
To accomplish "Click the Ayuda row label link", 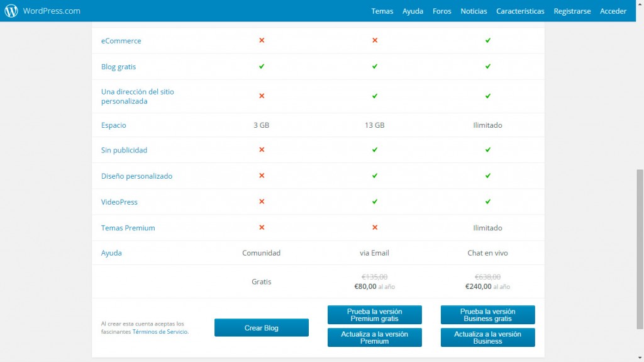I will point(111,253).
